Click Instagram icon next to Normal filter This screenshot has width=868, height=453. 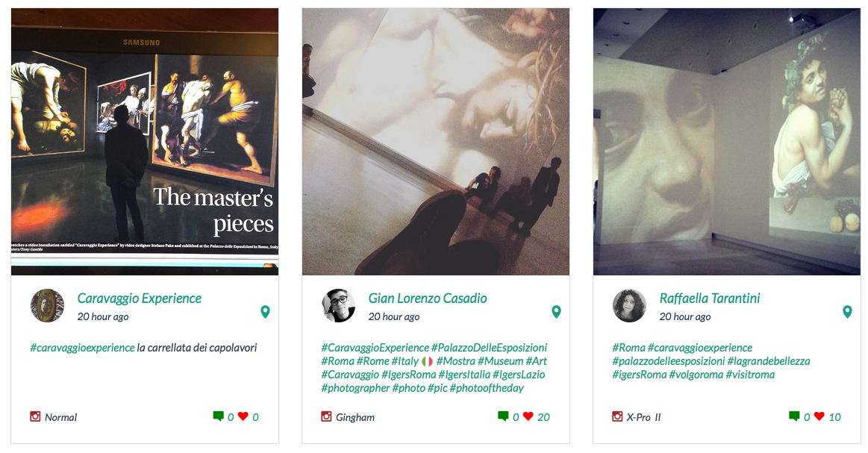(x=35, y=416)
